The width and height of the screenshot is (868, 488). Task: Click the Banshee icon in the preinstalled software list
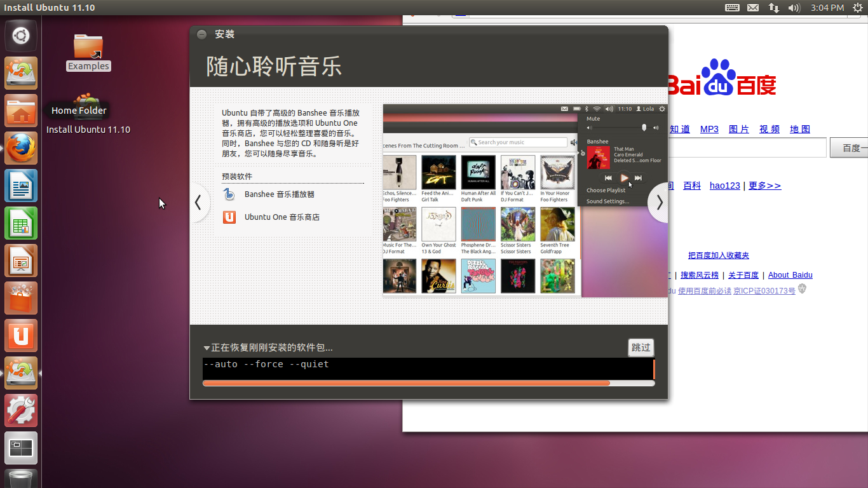[229, 194]
